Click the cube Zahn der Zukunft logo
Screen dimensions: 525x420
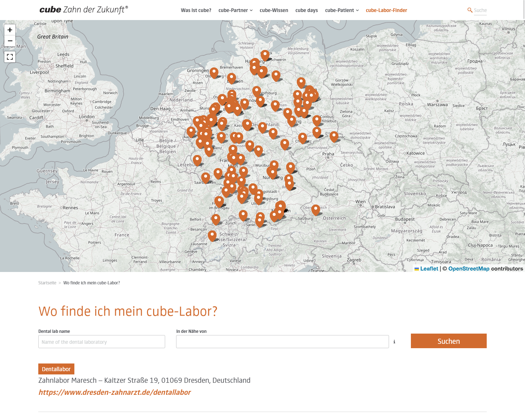pyautogui.click(x=84, y=10)
